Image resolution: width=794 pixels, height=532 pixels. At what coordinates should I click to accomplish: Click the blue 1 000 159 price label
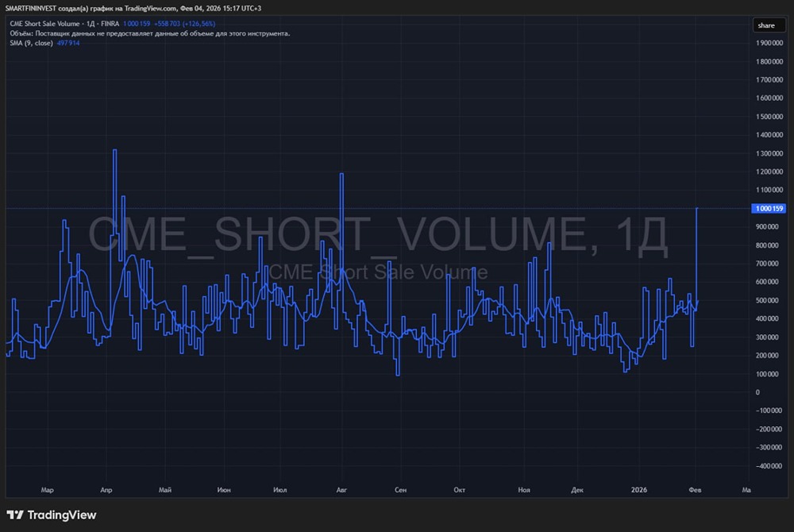(x=768, y=209)
